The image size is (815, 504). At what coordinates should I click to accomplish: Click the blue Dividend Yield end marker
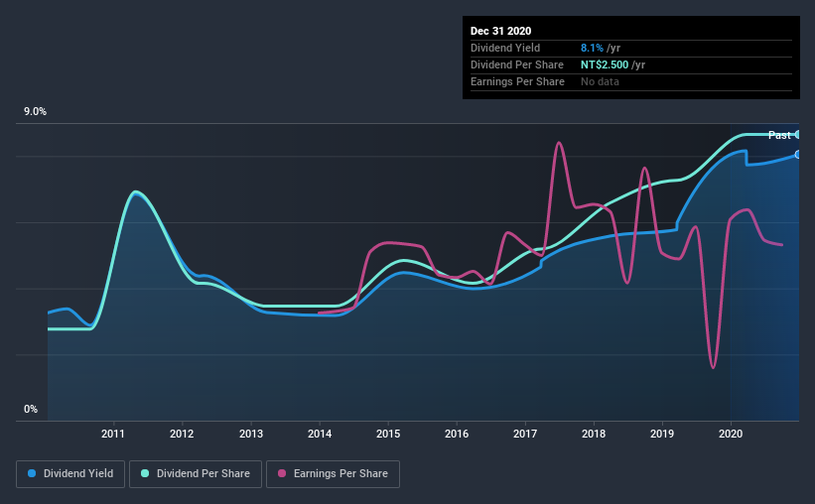coord(797,155)
